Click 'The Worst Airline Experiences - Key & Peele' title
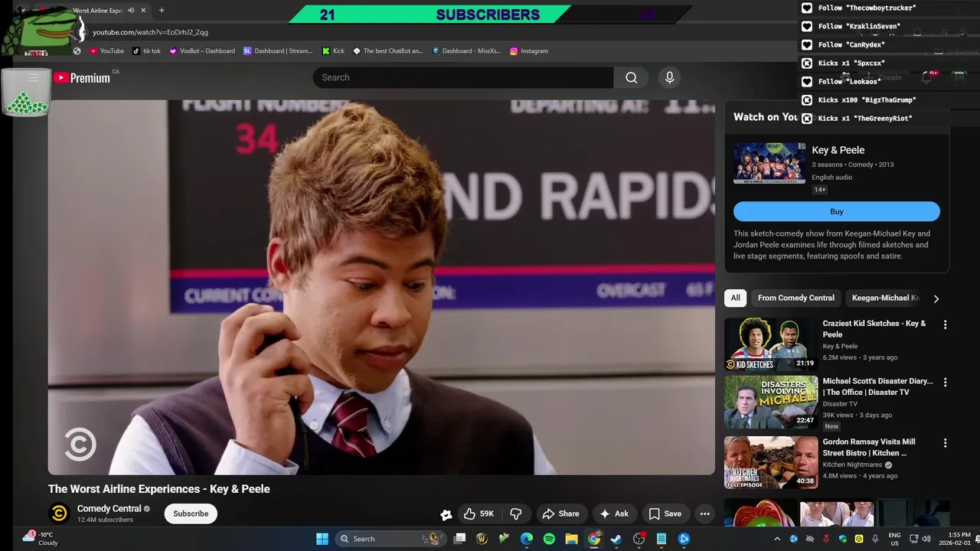 (x=159, y=489)
